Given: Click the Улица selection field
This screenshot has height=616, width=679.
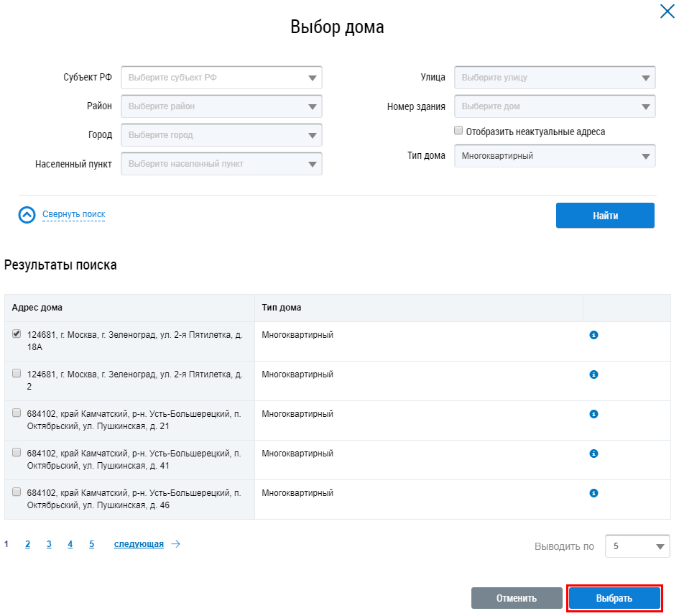Looking at the screenshot, I should 555,78.
